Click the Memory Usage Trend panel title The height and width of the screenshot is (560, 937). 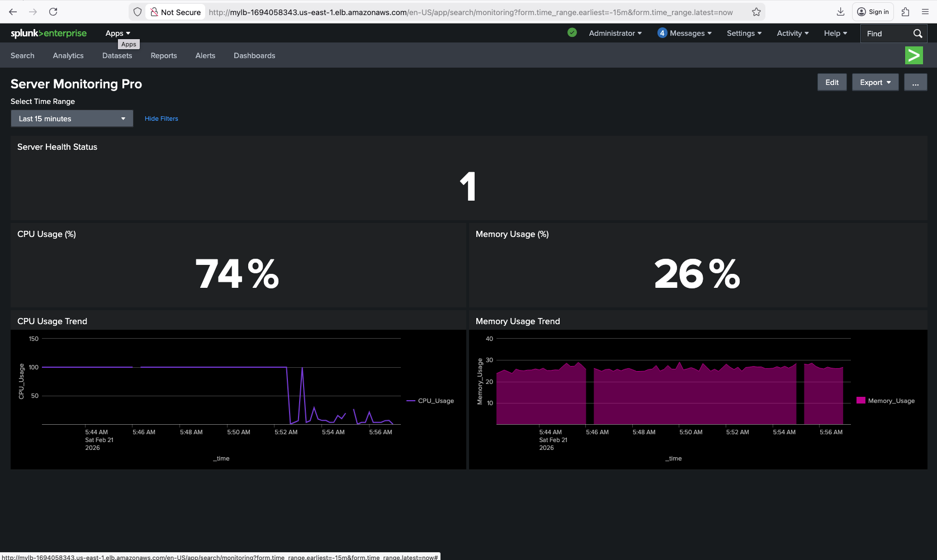click(x=518, y=321)
